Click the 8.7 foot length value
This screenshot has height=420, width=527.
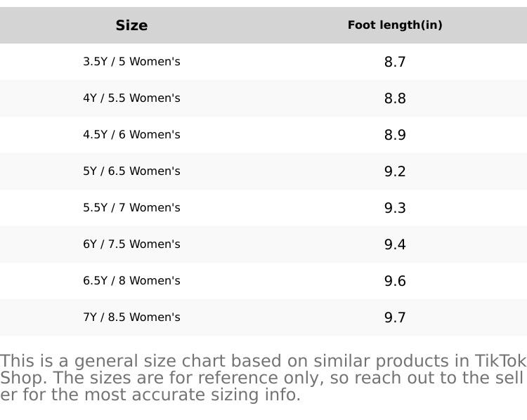point(395,62)
